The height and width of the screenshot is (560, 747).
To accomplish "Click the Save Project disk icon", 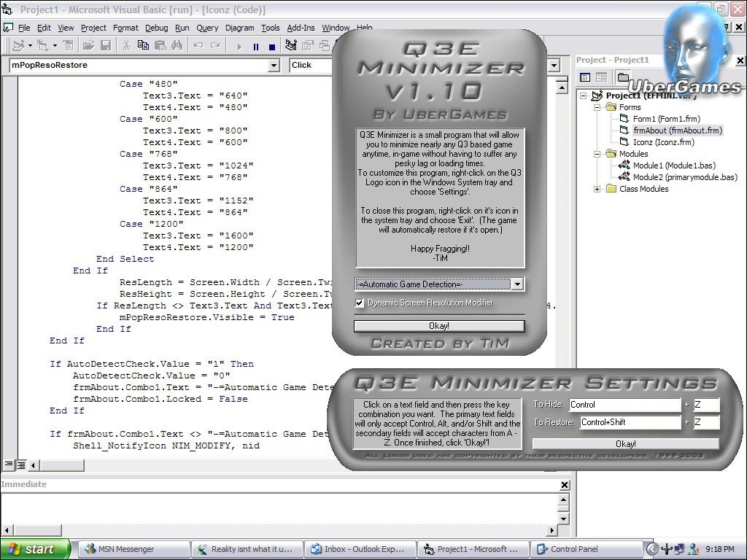I will click(x=106, y=45).
